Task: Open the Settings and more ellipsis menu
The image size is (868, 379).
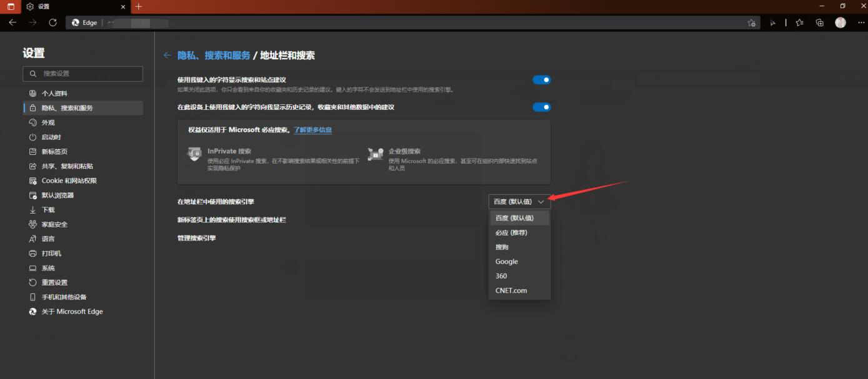Action: 861,22
